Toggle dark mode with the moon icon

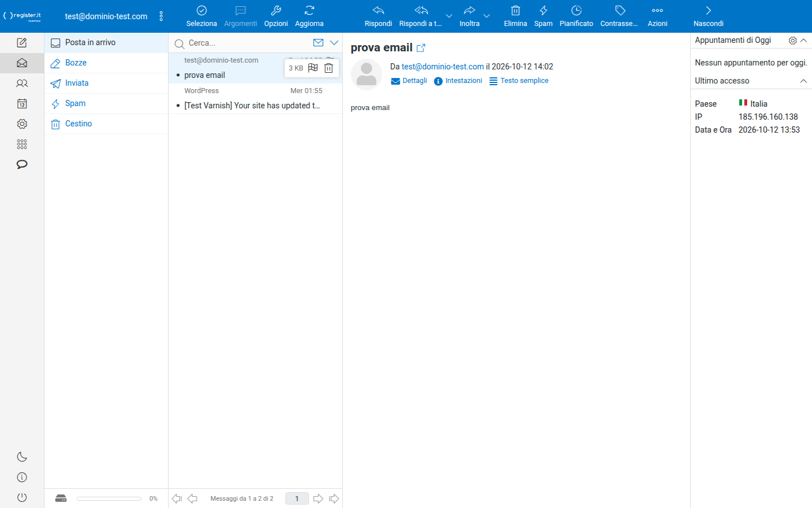[x=22, y=457]
